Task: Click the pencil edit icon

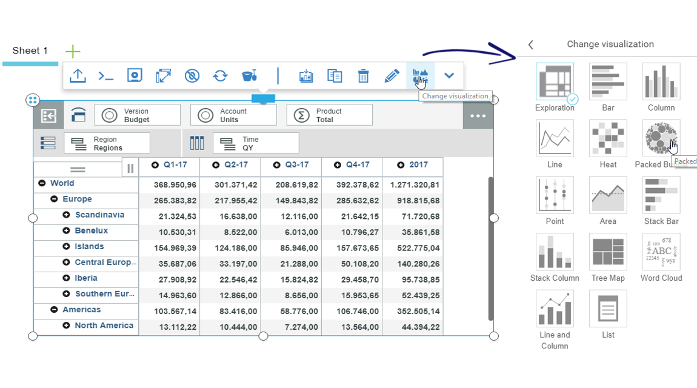Action: click(392, 76)
